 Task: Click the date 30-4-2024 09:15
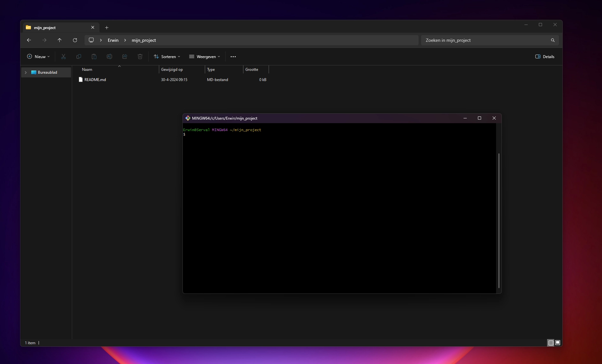[x=174, y=80]
